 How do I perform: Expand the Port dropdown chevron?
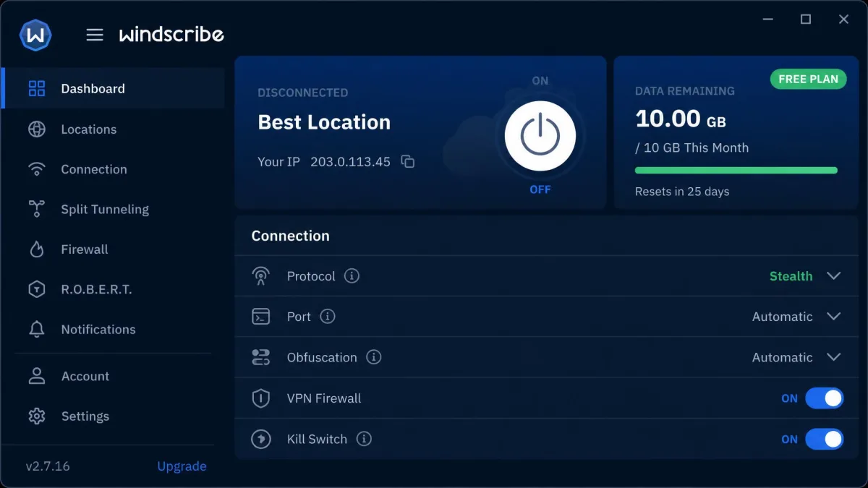point(834,317)
